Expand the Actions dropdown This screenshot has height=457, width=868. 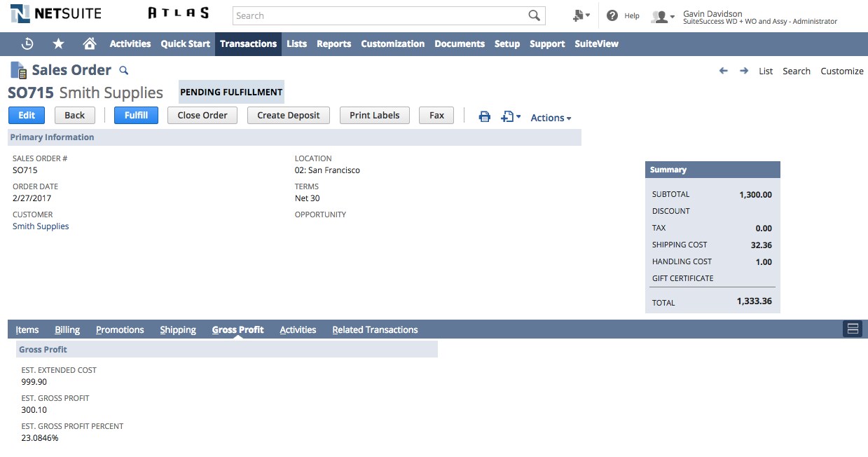[x=551, y=118]
